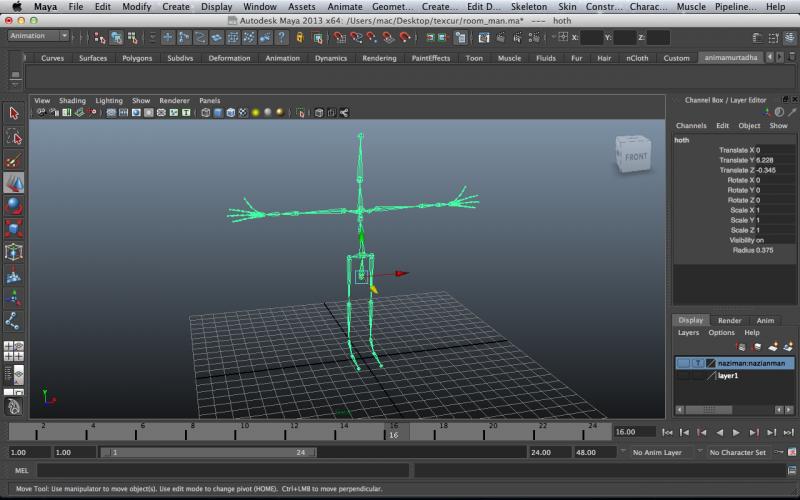The width and height of the screenshot is (800, 500).
Task: Activate the Lasso select tool
Action: point(14,137)
